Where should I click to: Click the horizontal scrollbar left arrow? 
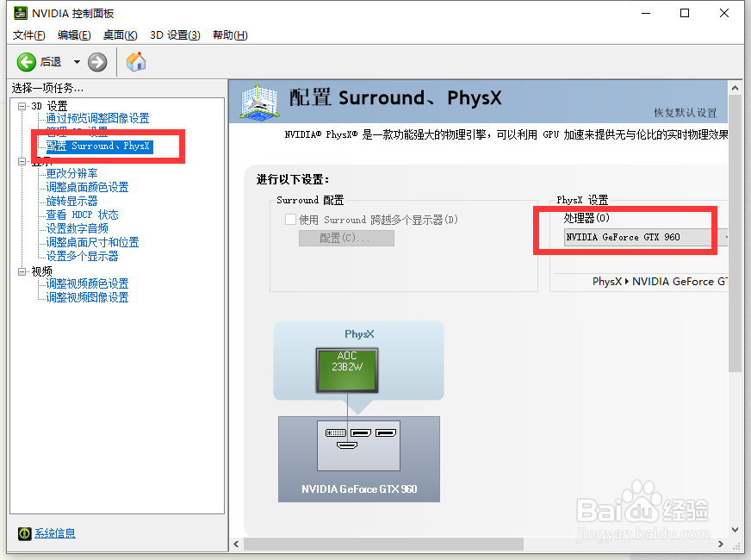(236, 544)
